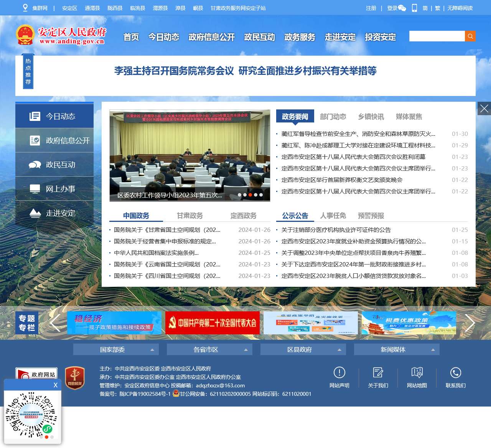
Task: Open the 关于注销部分医疗机构执业许可证件的公告 notice
Action: point(336,230)
